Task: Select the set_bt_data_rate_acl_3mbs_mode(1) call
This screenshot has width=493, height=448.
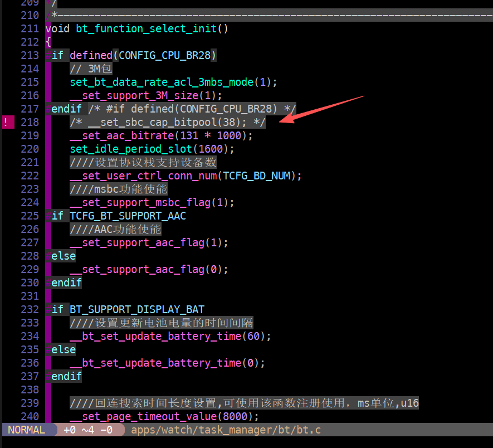Action: click(173, 82)
